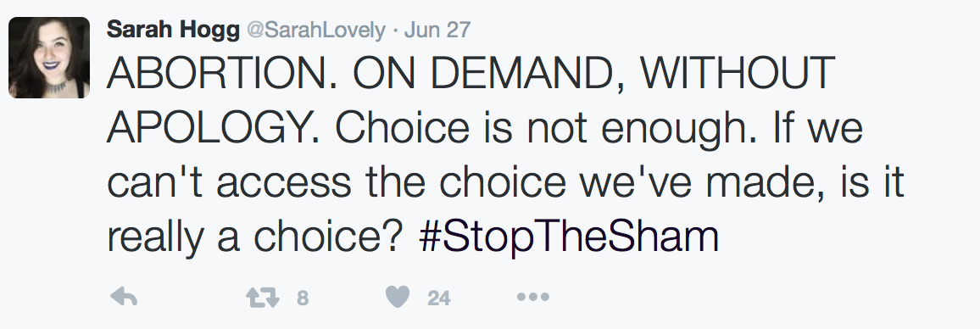Image resolution: width=980 pixels, height=329 pixels.
Task: Open the @SarahLovely handle link
Action: coord(316,30)
